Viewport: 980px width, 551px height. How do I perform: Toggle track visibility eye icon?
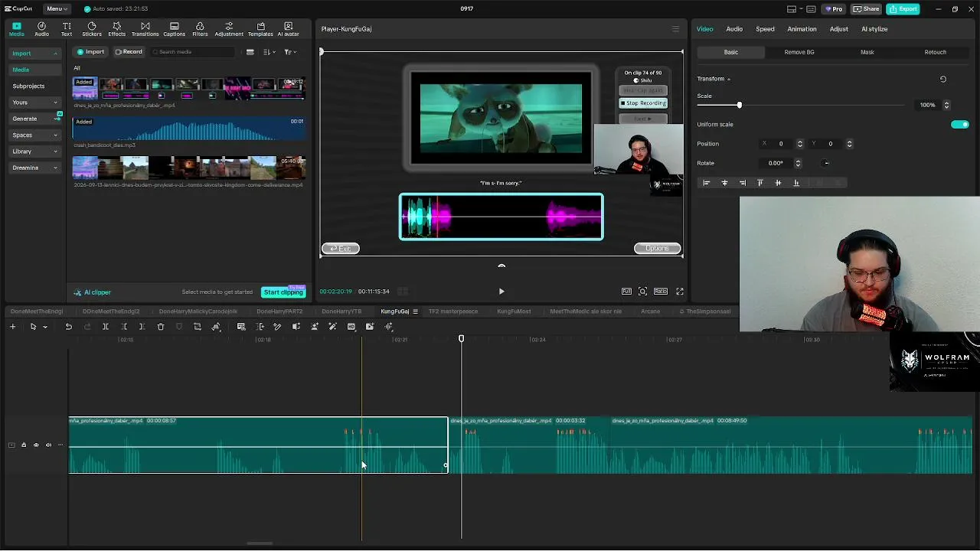pos(36,445)
